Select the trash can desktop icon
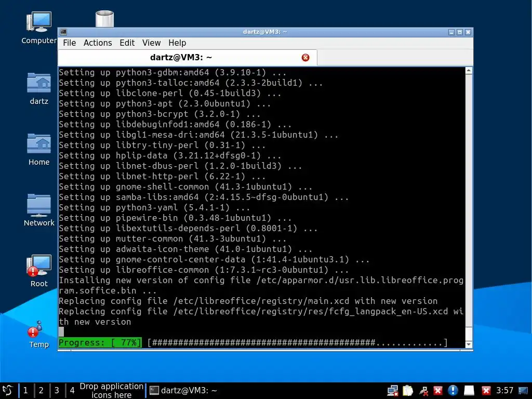 (x=104, y=19)
